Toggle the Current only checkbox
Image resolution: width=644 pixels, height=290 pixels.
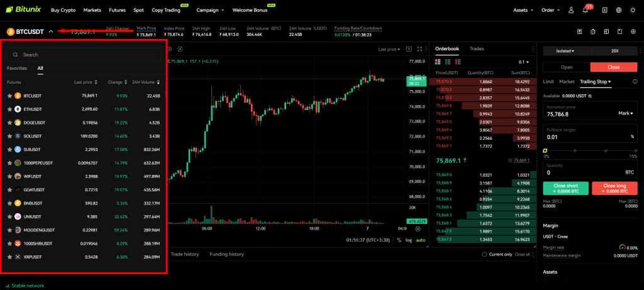point(484,254)
